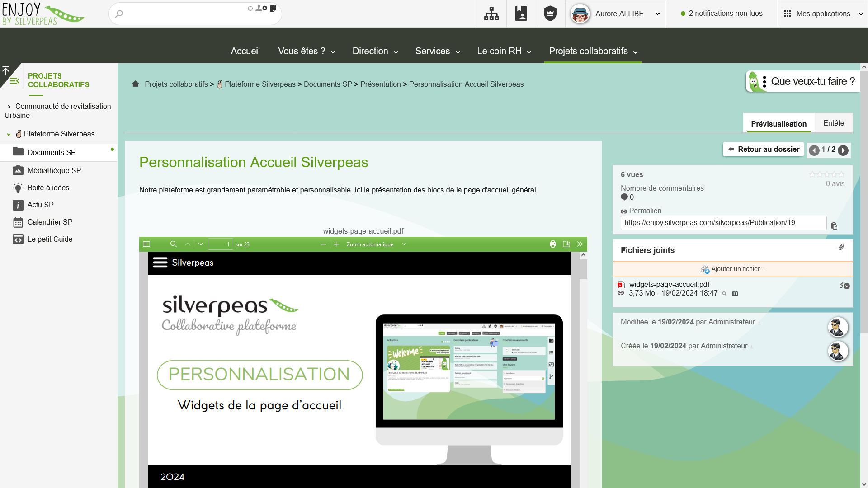
Task: Open Documents SP in sidebar
Action: pos(52,152)
